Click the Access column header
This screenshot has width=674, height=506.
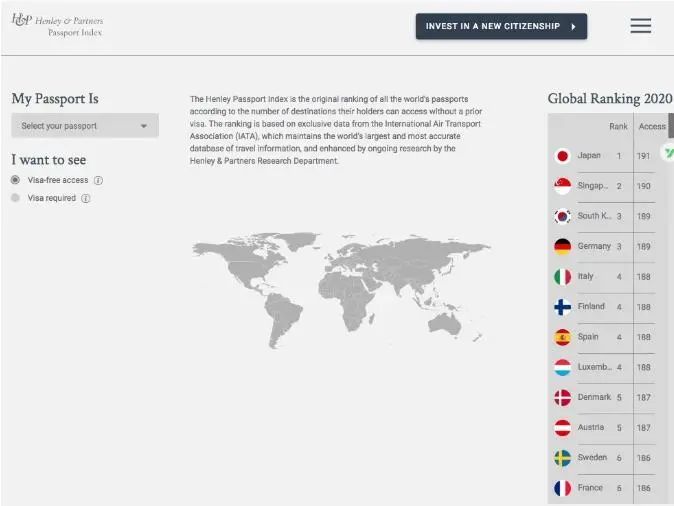pyautogui.click(x=652, y=126)
